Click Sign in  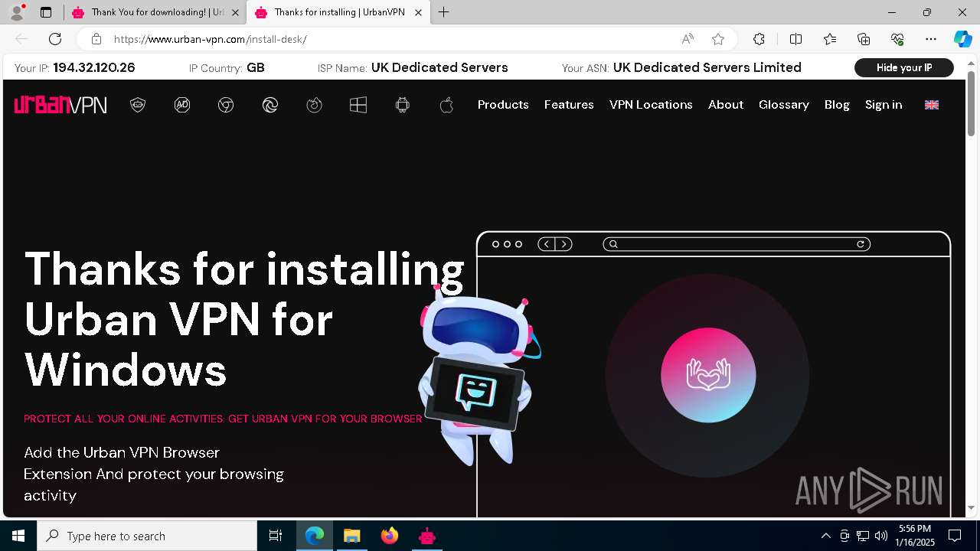pyautogui.click(x=884, y=105)
